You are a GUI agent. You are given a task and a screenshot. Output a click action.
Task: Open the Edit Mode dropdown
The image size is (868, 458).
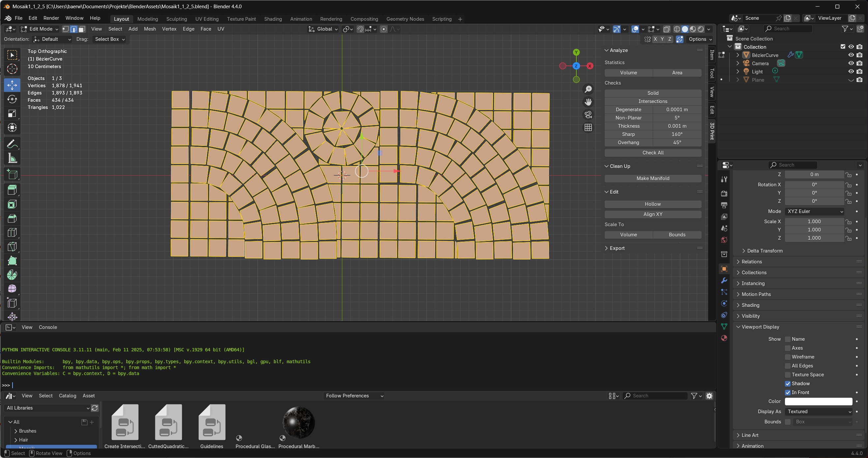(x=40, y=29)
